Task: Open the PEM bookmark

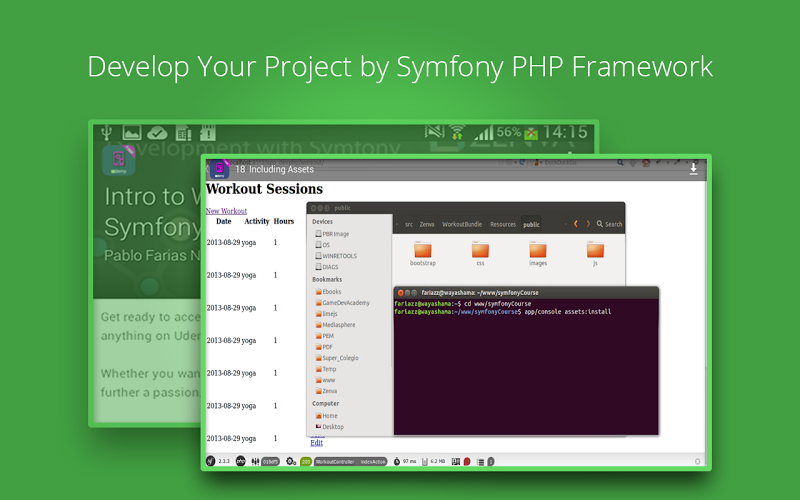Action: point(324,336)
